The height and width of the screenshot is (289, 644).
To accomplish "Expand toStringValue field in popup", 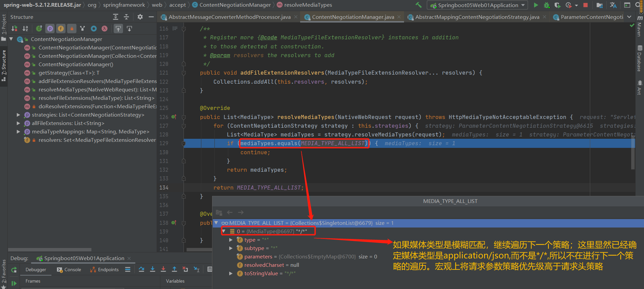I will click(x=231, y=273).
